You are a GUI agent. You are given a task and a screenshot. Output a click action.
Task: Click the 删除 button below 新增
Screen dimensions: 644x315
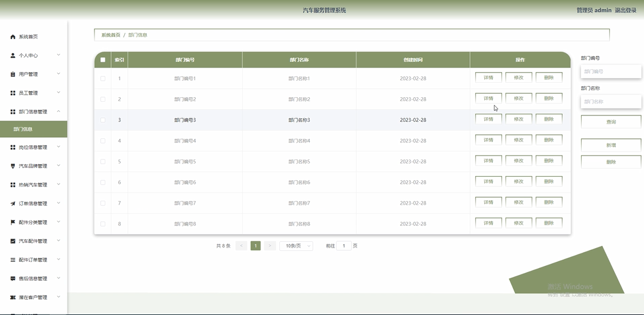[611, 162]
